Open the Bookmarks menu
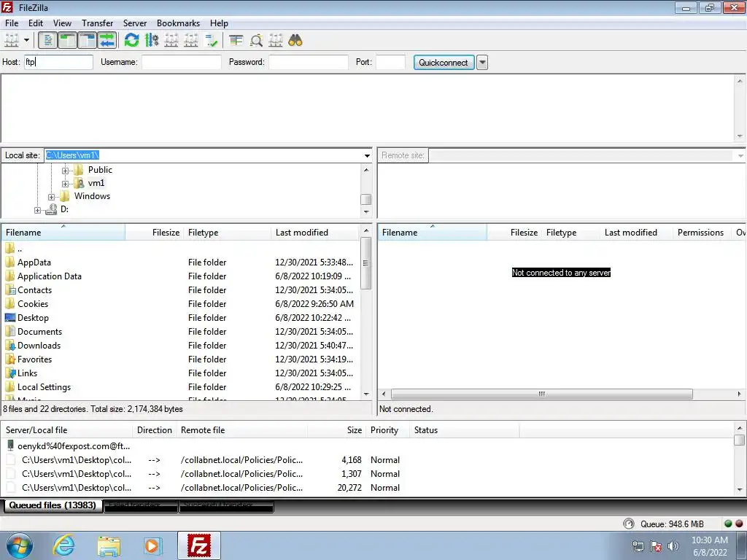747x560 pixels. (x=178, y=23)
